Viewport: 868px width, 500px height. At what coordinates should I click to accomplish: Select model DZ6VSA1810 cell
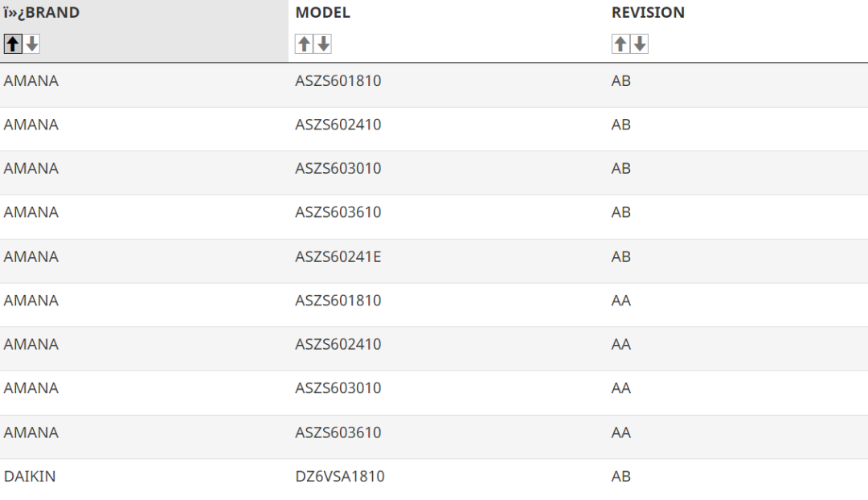click(x=339, y=476)
